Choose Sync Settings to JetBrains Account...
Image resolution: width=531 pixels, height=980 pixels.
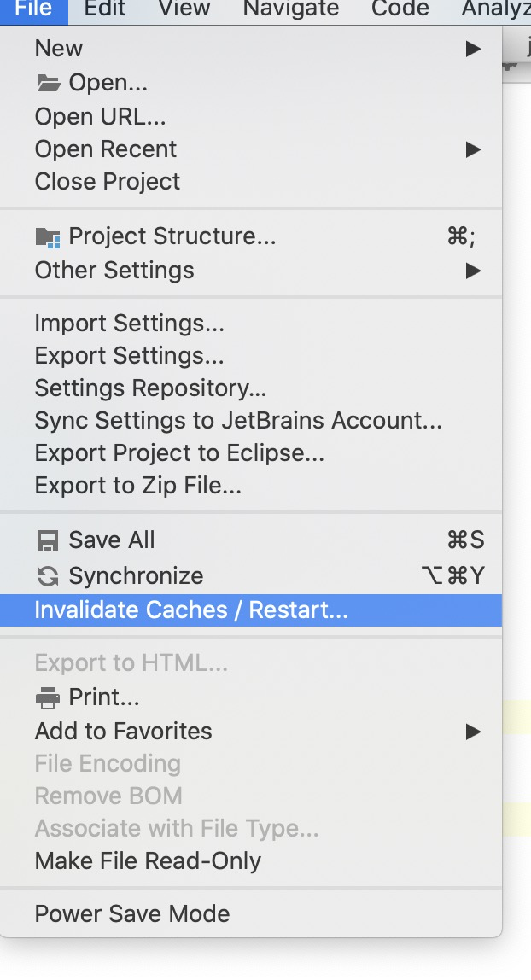(x=250, y=421)
